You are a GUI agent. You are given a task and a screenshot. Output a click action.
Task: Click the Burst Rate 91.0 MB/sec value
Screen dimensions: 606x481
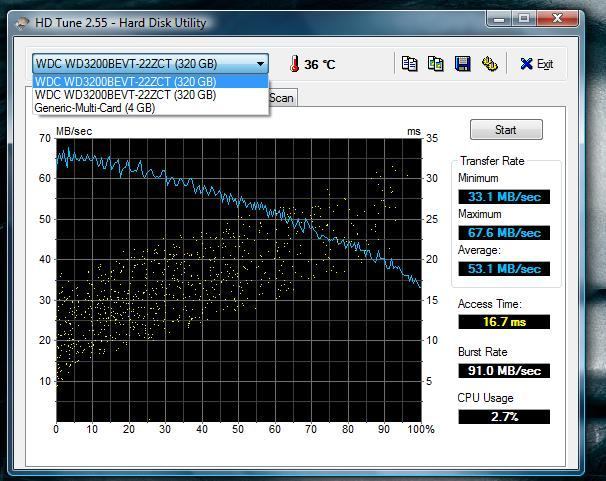pos(504,371)
